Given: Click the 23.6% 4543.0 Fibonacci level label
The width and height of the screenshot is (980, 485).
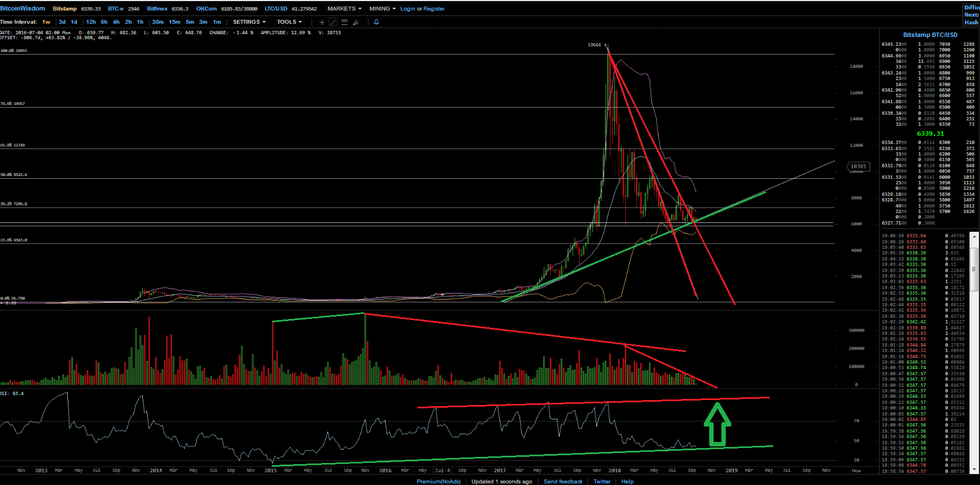Looking at the screenshot, I should (14, 240).
